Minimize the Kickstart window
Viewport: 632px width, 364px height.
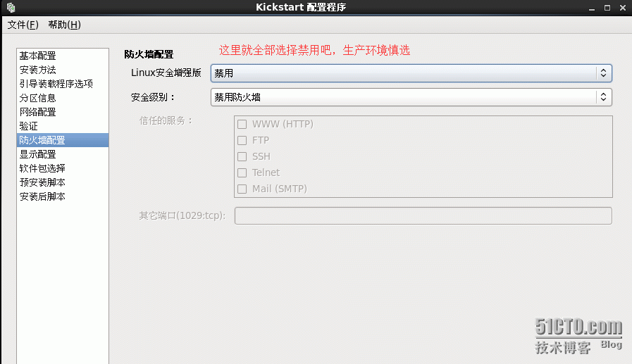(592, 8)
